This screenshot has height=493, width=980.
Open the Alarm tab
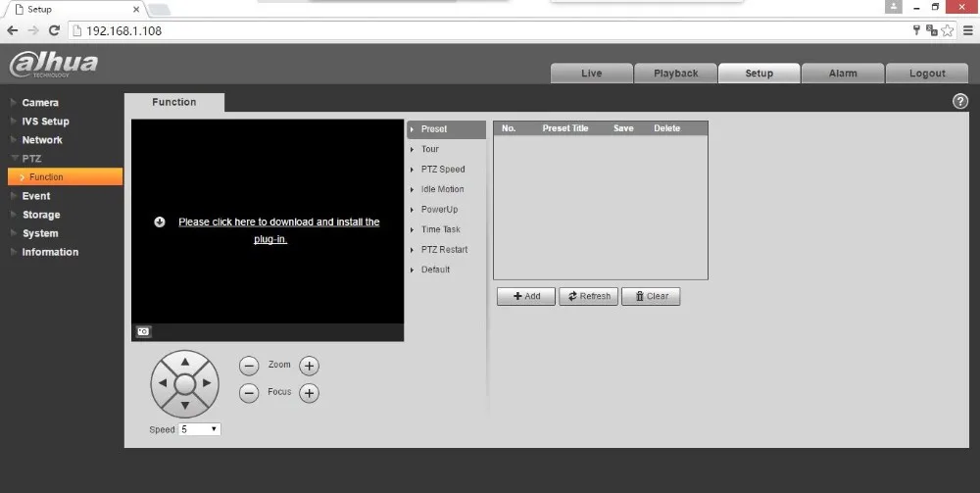point(843,74)
